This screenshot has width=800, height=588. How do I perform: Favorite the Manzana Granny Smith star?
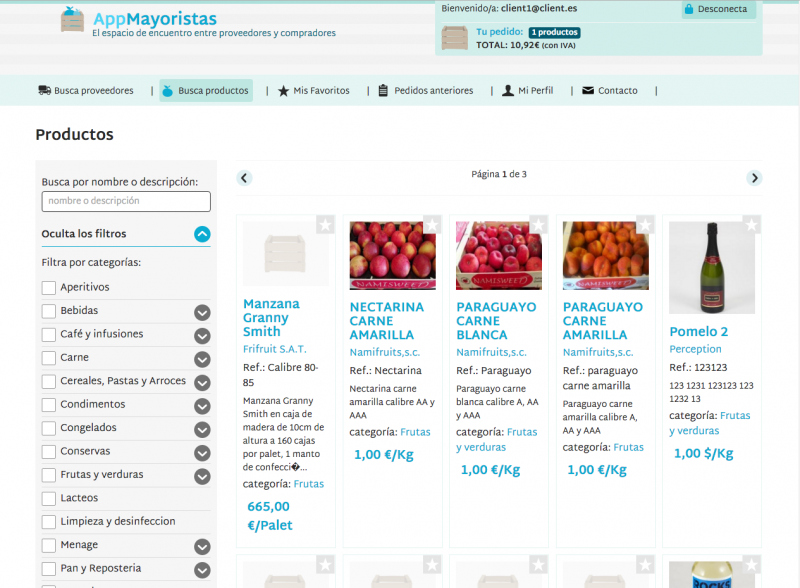(325, 225)
